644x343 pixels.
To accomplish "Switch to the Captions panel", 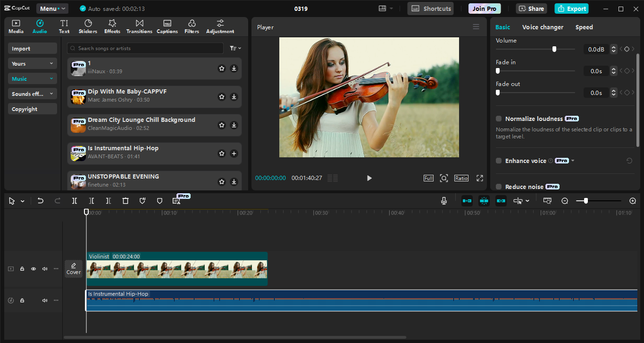I will tap(167, 26).
